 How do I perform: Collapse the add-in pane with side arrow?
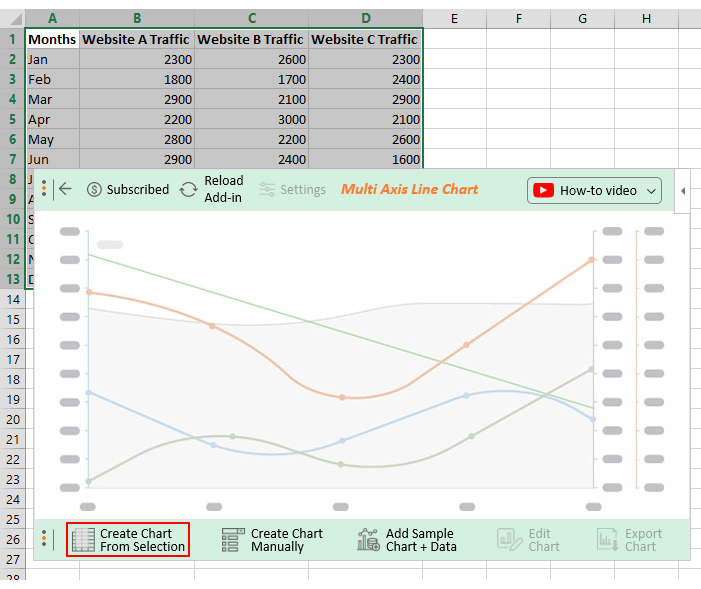pyautogui.click(x=683, y=191)
